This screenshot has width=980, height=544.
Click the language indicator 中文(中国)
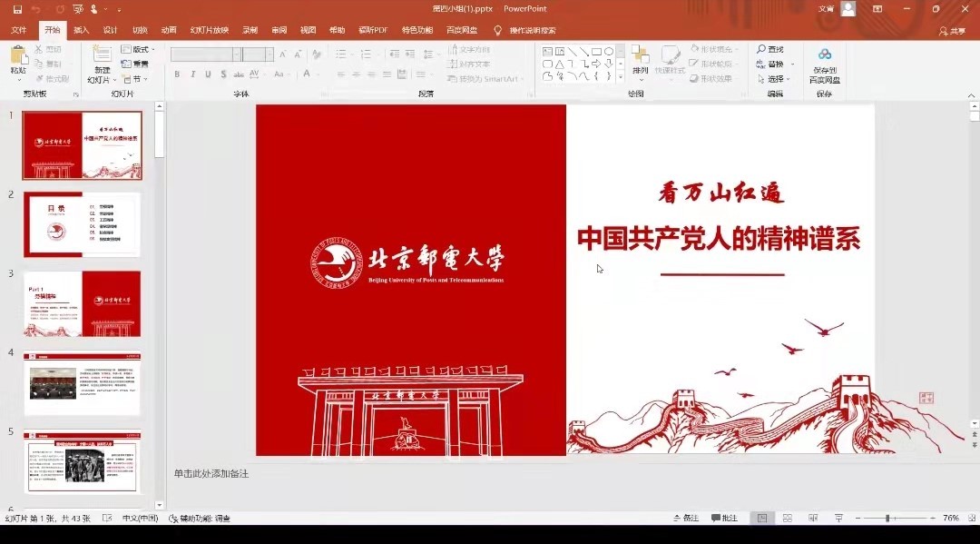click(140, 519)
